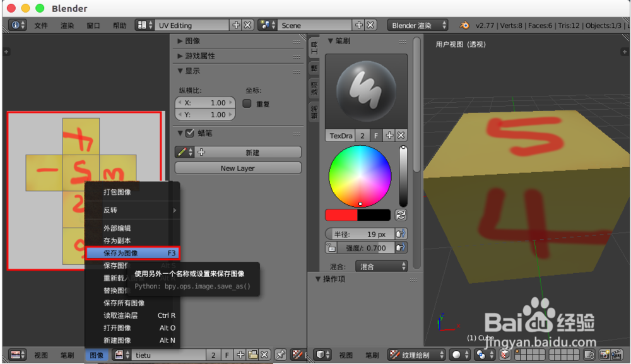Toggle the 蜡笔 grease pencil checkbox
The height and width of the screenshot is (364, 631).
[190, 133]
